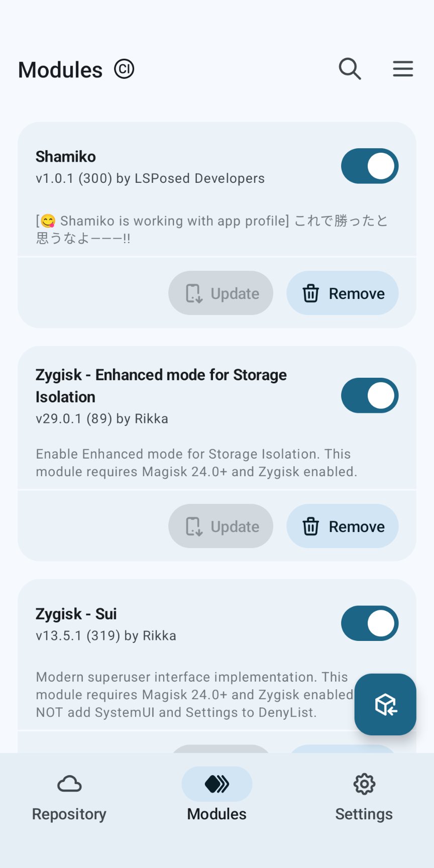This screenshot has width=434, height=868.
Task: Click Update for Storage Isolation module
Action: tap(221, 526)
